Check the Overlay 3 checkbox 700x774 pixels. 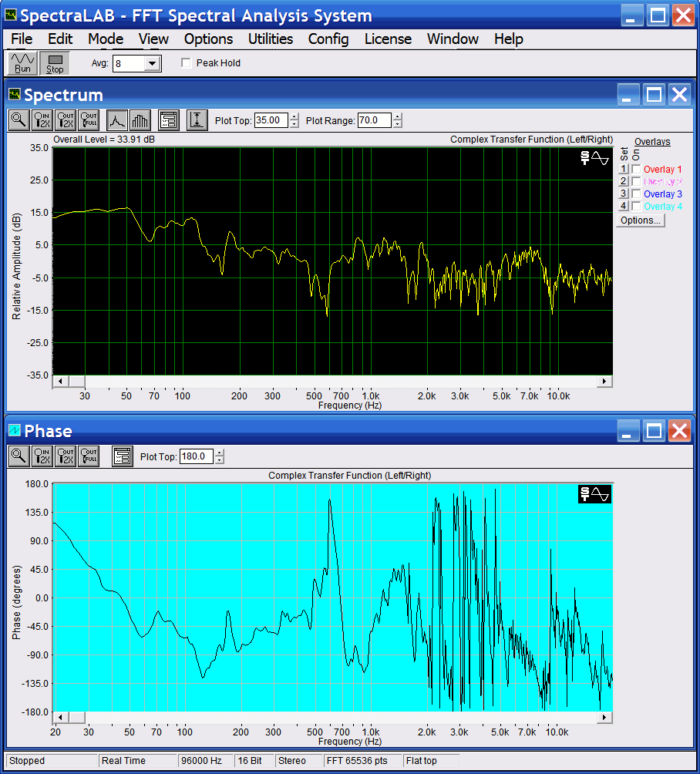(x=636, y=194)
